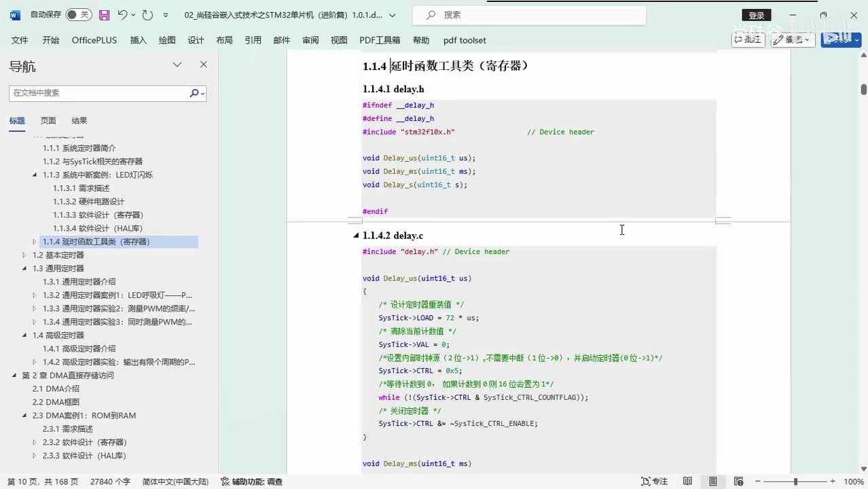Screen dimensions: 868x489
Task: Expand heading 2.3.2 软件设计（寄存器） triangle
Action: coord(35,443)
